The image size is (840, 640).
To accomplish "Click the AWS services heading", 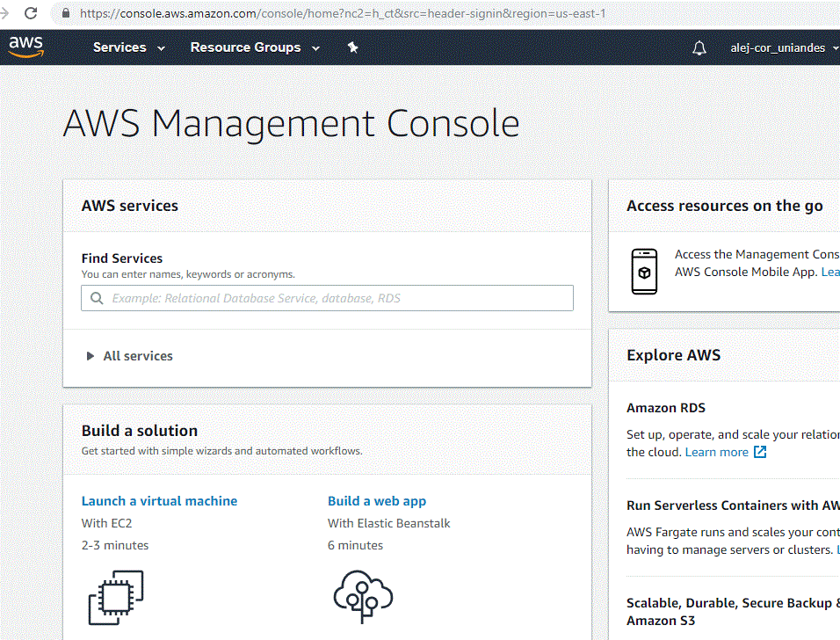I will 130,206.
